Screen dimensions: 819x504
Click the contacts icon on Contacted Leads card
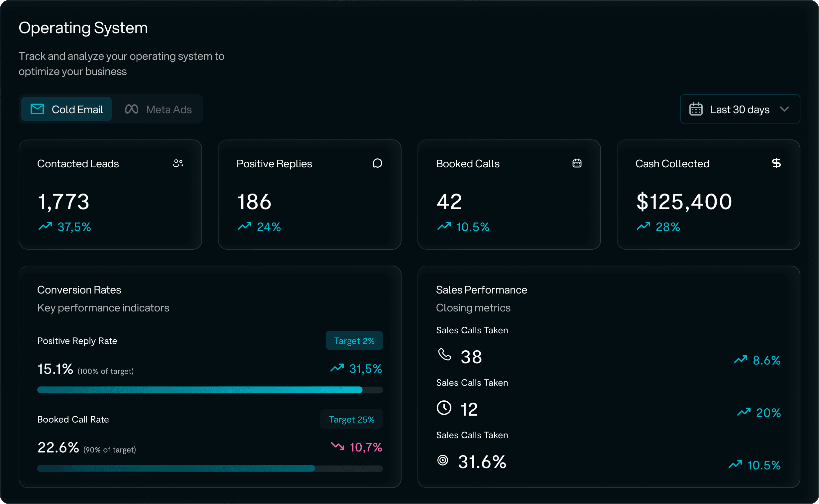pyautogui.click(x=178, y=163)
